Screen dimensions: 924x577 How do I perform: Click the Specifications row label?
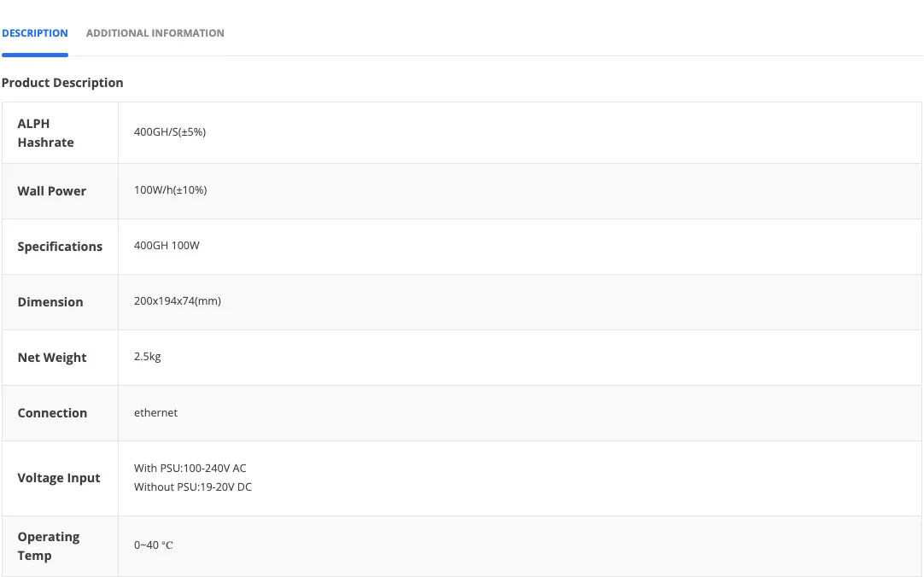[x=60, y=247]
